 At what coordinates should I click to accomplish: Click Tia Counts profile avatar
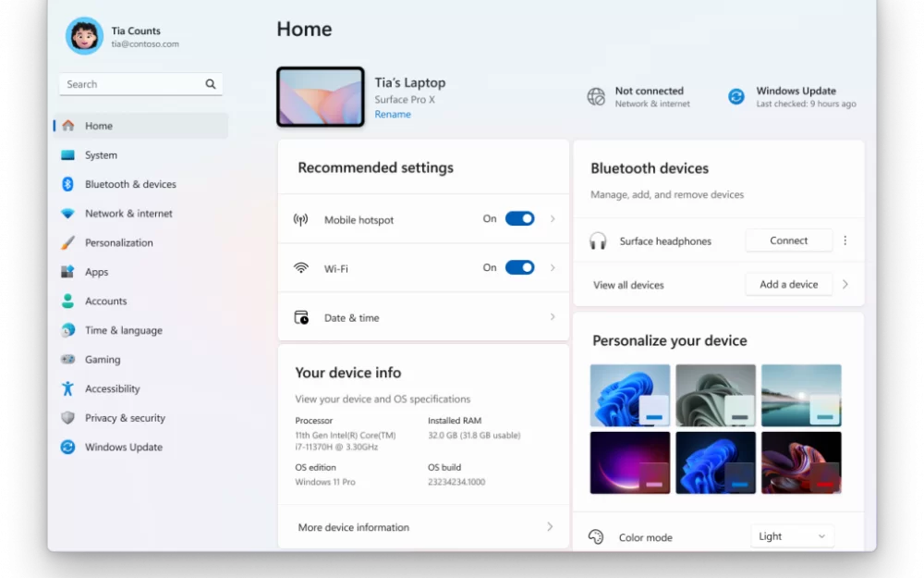click(84, 36)
